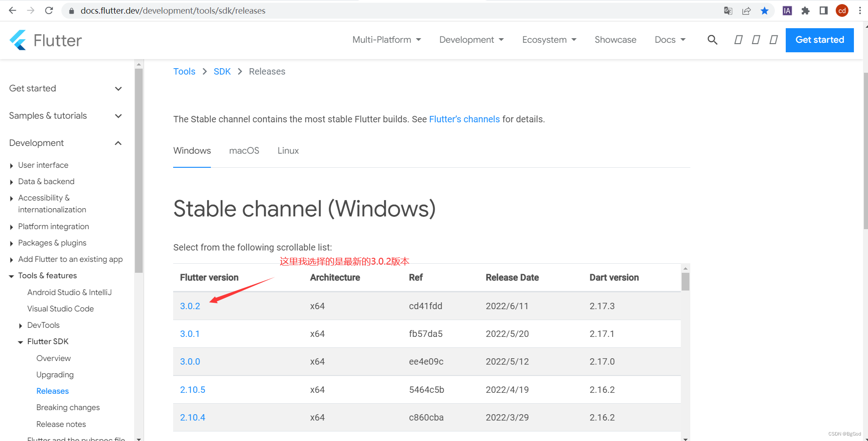Image resolution: width=868 pixels, height=441 pixels.
Task: Click the cd41fdd ref cell
Action: coord(425,306)
